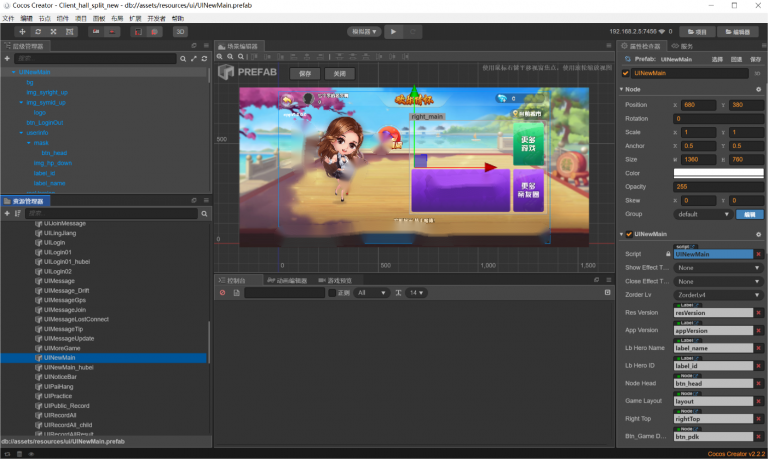
Task: Click the console filter text field
Action: [x=285, y=293]
